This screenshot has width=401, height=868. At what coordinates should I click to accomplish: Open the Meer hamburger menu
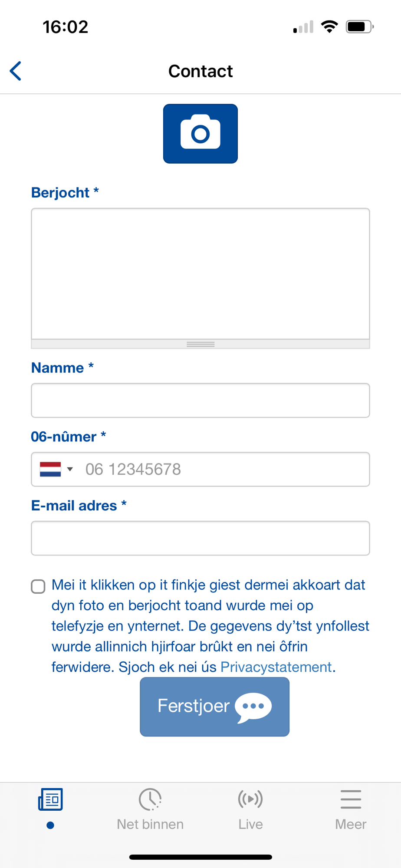(x=351, y=799)
